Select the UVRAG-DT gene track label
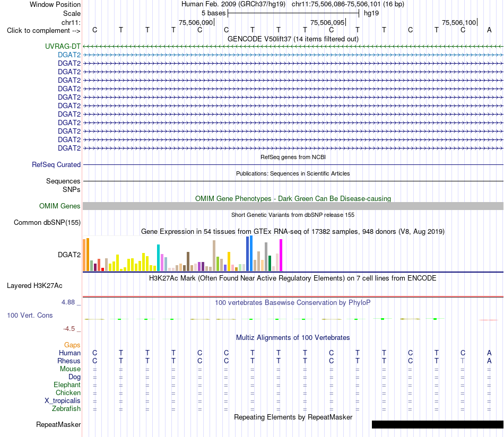 point(63,46)
